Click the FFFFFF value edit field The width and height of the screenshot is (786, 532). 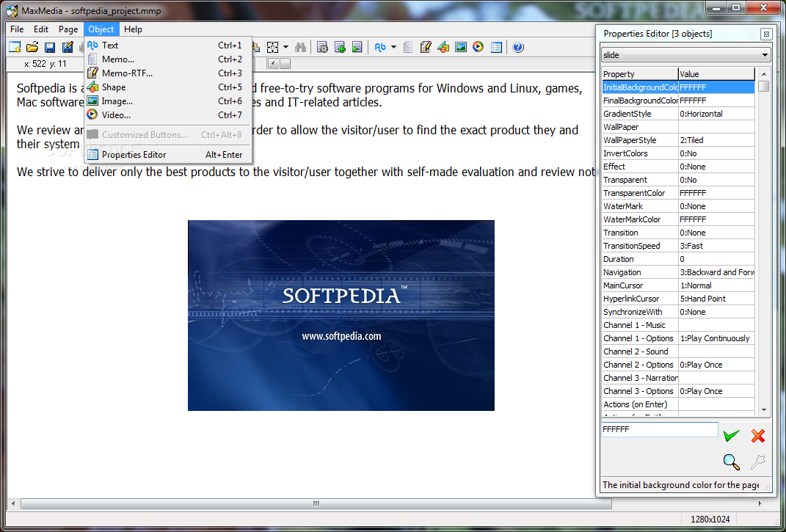point(660,430)
